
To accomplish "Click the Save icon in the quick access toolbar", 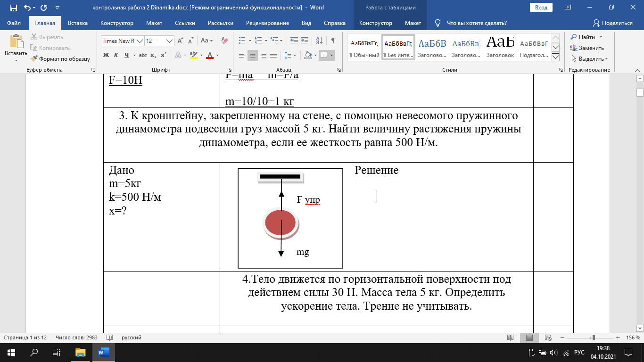I will point(13,8).
